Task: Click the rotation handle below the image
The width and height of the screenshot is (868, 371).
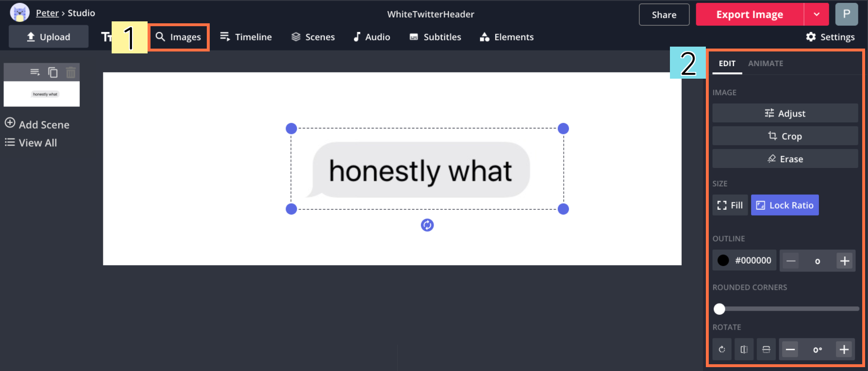Action: pyautogui.click(x=427, y=225)
